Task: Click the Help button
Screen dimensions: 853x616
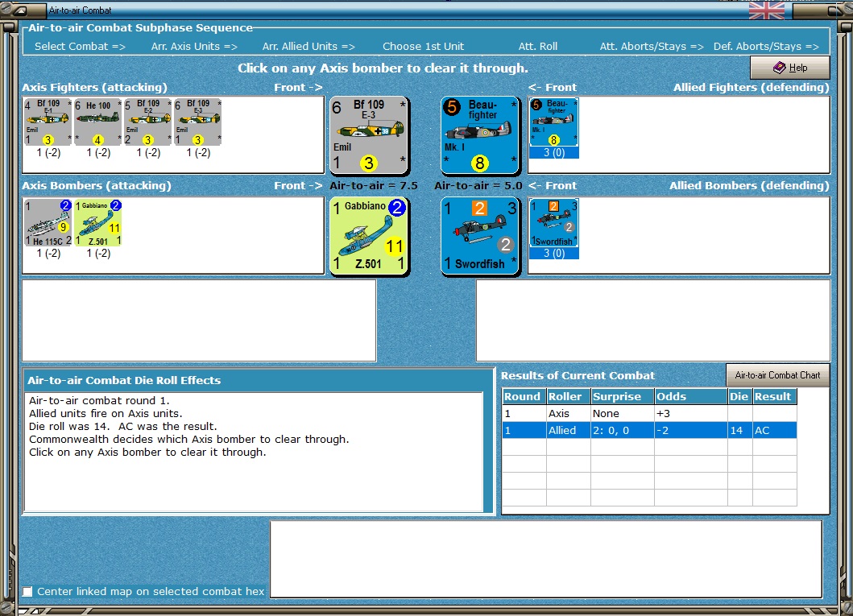Action: (x=790, y=68)
